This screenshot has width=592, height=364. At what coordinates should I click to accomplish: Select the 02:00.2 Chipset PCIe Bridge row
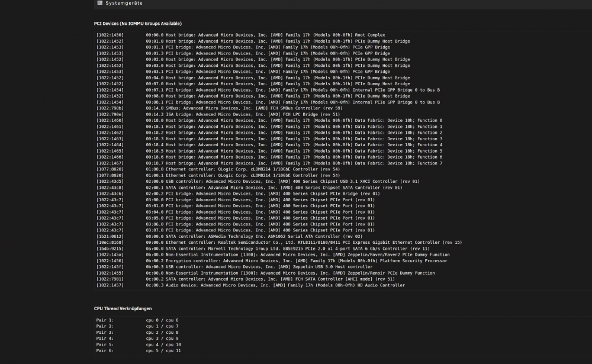[x=238, y=194]
